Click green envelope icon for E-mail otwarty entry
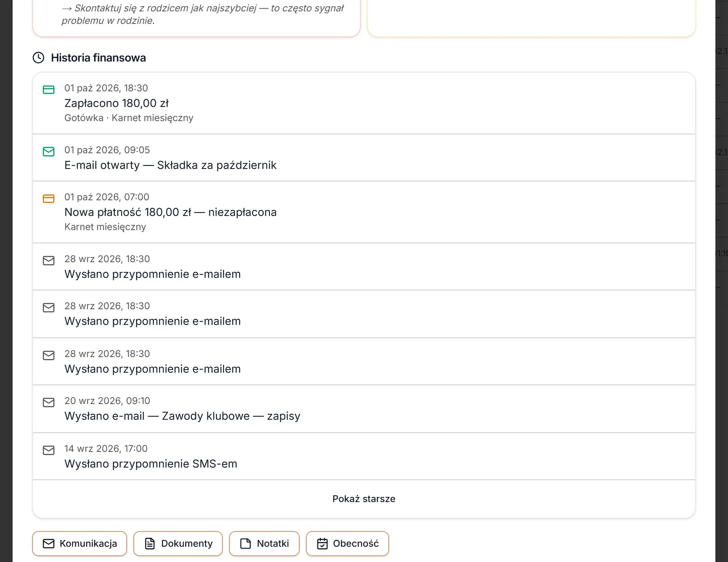 (48, 152)
